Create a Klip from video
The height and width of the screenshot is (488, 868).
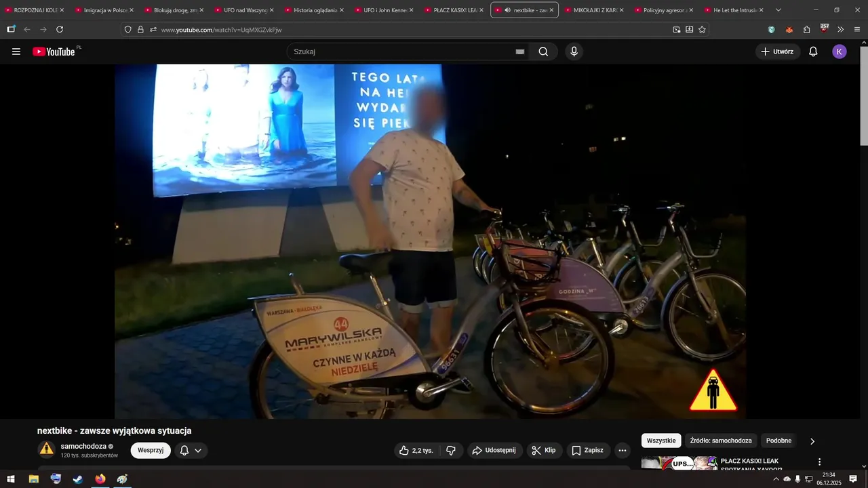[x=544, y=450]
